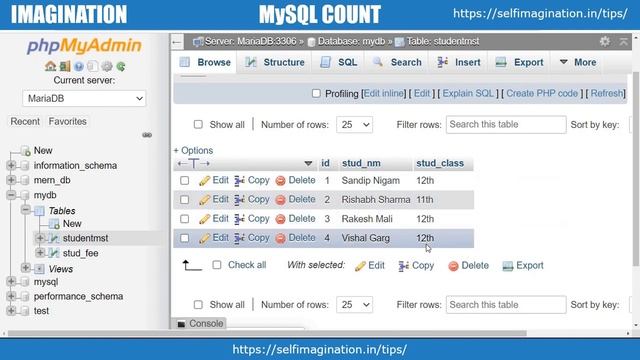Collapse the mydb database node
Viewport: 640px width, 360px height.
pos(11,195)
